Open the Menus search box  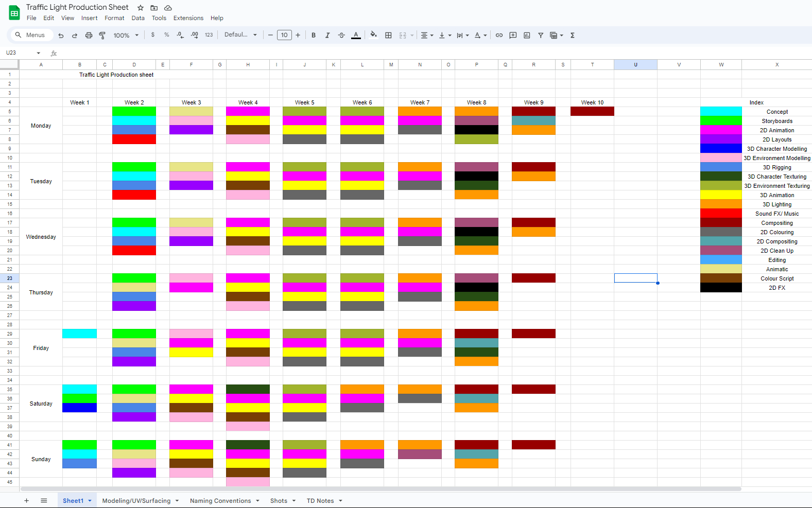tap(32, 35)
